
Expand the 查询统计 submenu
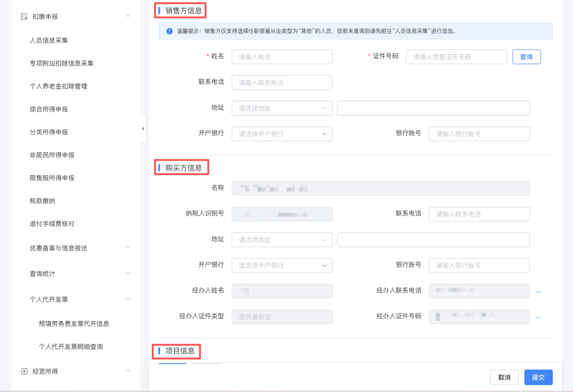click(x=128, y=273)
